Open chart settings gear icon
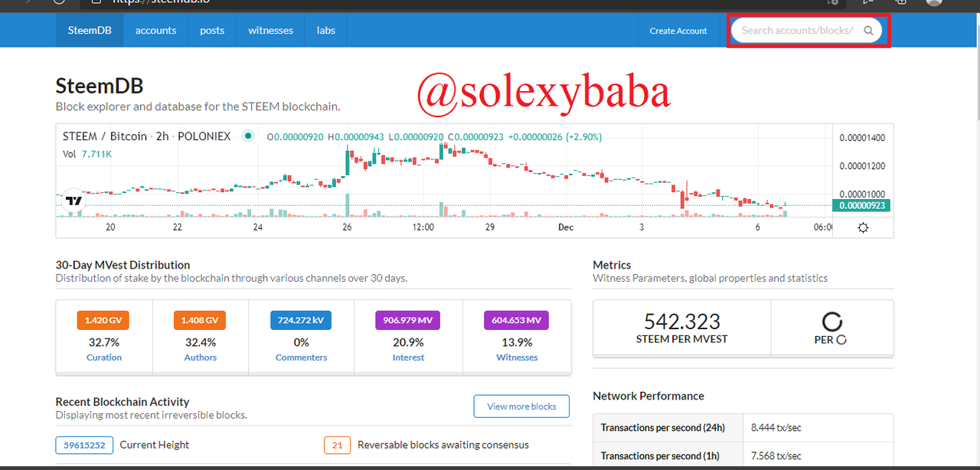 tap(863, 227)
